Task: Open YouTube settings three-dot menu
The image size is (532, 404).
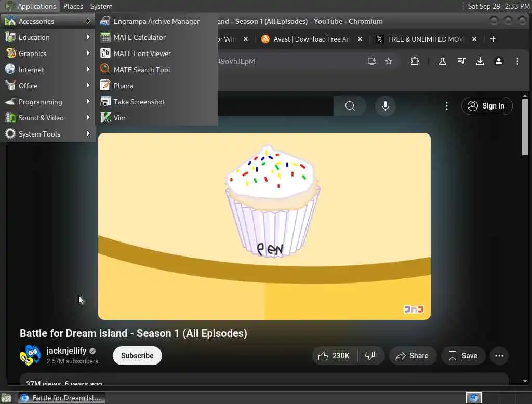Action: click(x=446, y=106)
